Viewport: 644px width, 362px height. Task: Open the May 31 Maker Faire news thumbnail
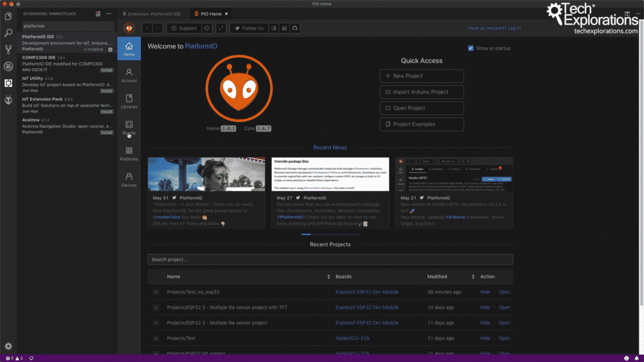[x=206, y=174]
